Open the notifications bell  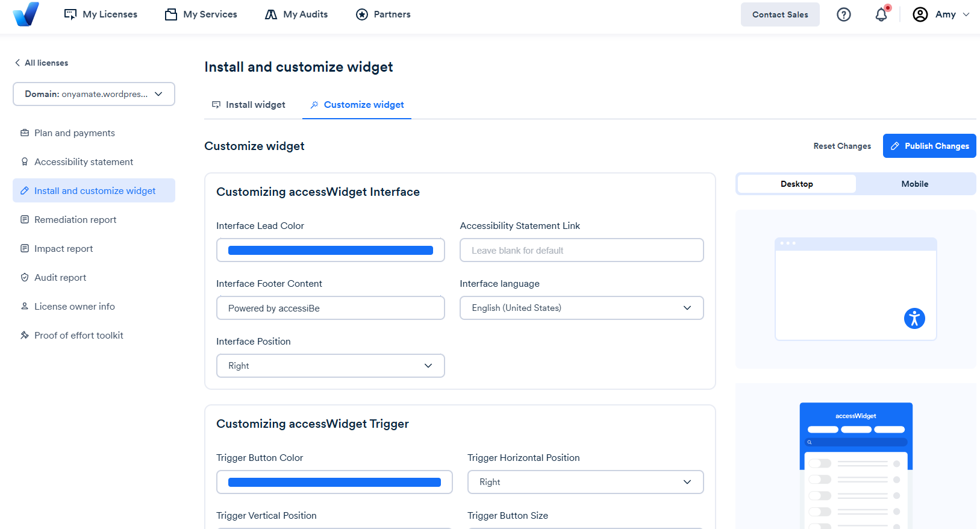881,14
